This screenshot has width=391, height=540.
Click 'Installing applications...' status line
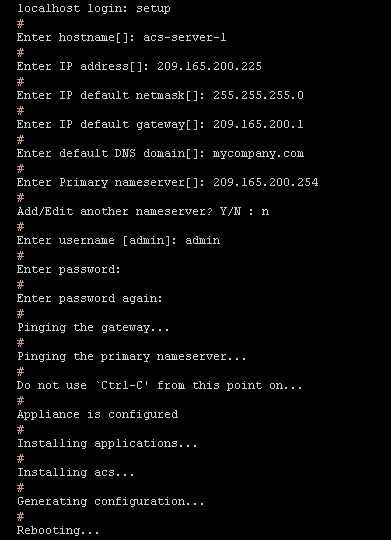(x=107, y=443)
